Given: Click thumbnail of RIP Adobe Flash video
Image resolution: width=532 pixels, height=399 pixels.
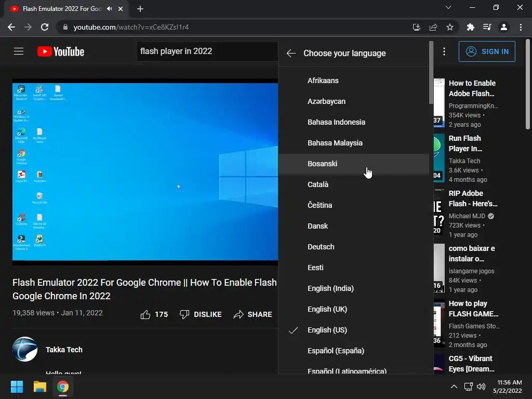Looking at the screenshot, I should (x=439, y=212).
